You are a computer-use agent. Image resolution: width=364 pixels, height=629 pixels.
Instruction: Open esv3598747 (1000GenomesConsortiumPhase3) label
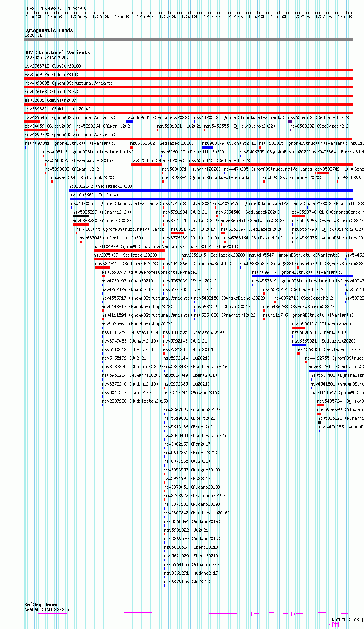pos(151,272)
